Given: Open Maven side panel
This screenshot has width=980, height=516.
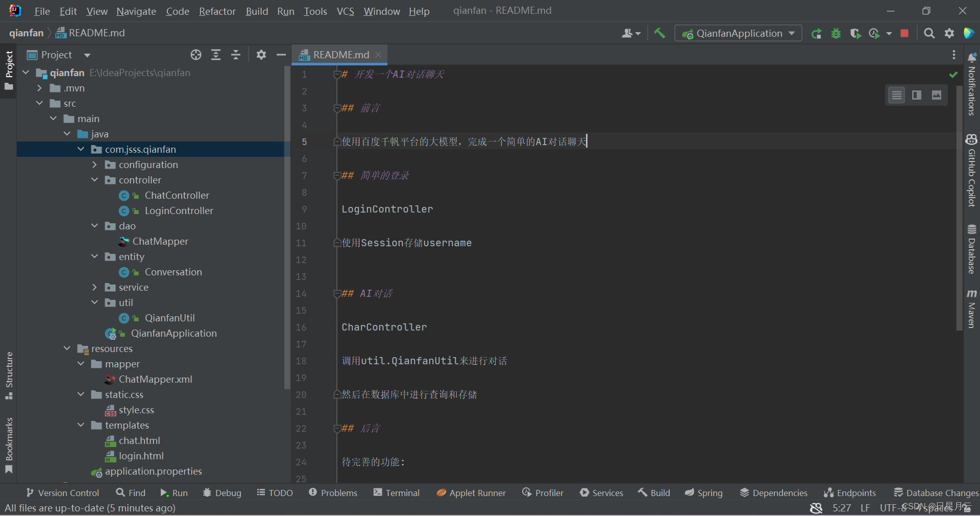Looking at the screenshot, I should [x=972, y=309].
